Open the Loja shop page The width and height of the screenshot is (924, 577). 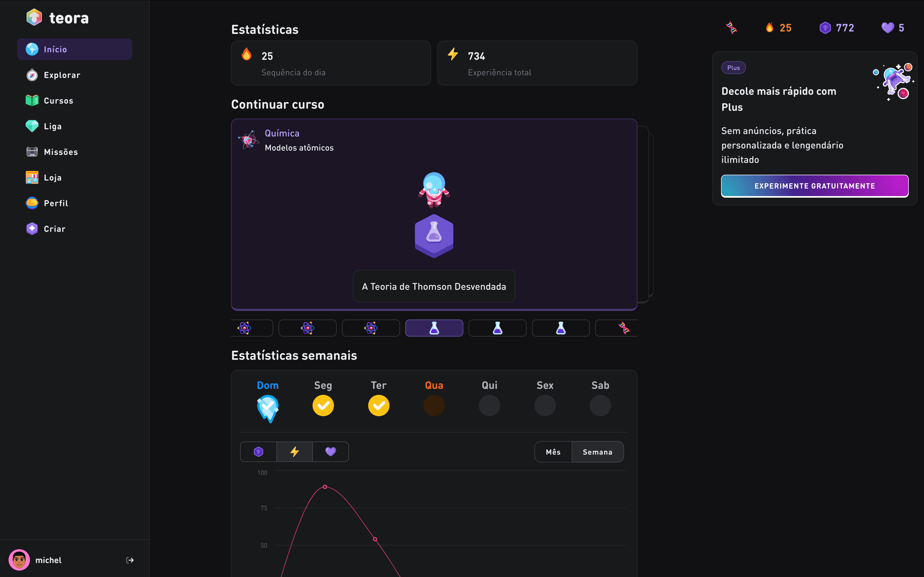(x=53, y=177)
